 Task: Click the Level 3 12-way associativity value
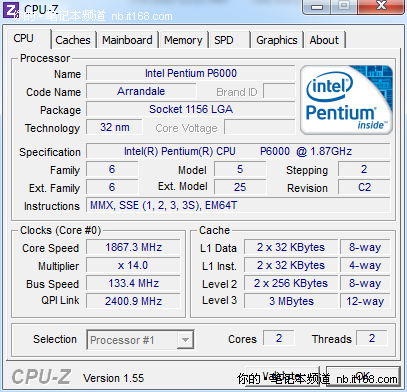click(x=365, y=301)
